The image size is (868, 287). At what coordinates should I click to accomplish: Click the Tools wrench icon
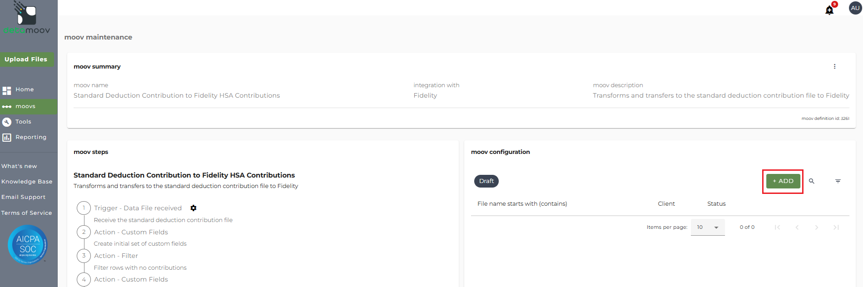click(x=7, y=122)
